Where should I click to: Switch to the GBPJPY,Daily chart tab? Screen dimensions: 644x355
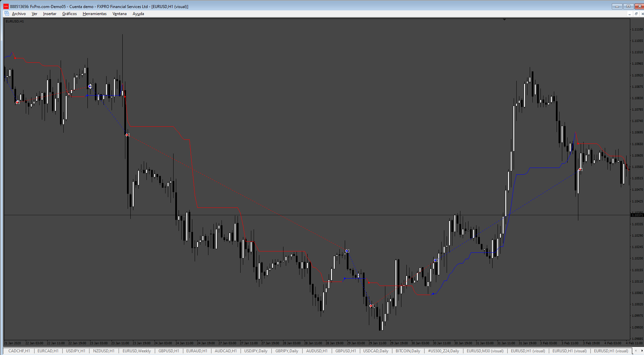[x=286, y=351]
